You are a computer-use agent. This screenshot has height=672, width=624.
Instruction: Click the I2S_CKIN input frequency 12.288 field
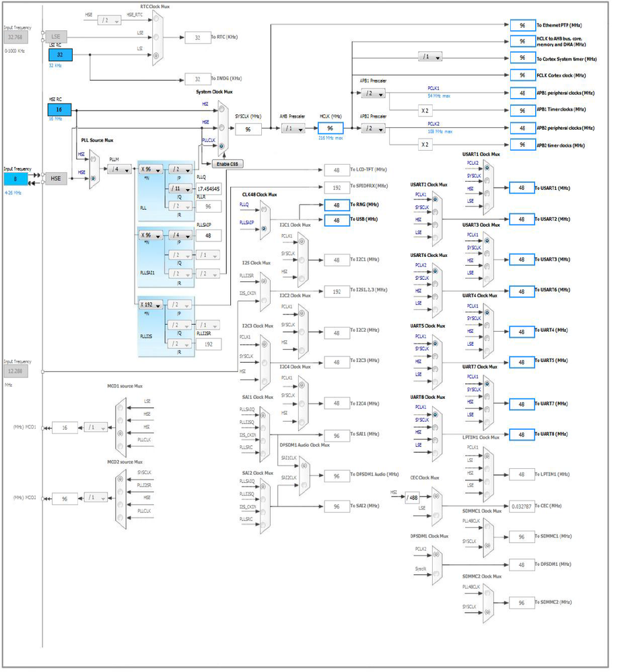[x=16, y=371]
